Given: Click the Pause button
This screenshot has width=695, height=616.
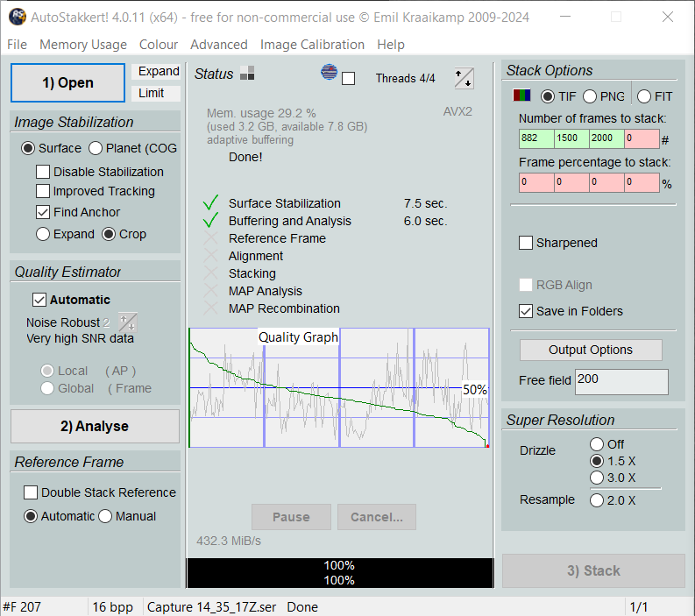Looking at the screenshot, I should (291, 517).
